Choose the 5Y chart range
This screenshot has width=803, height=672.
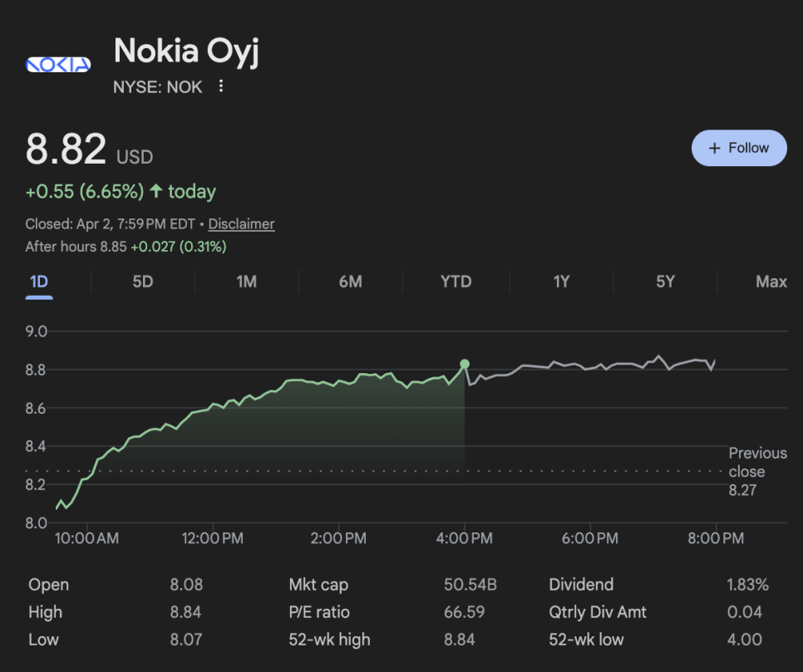(665, 282)
